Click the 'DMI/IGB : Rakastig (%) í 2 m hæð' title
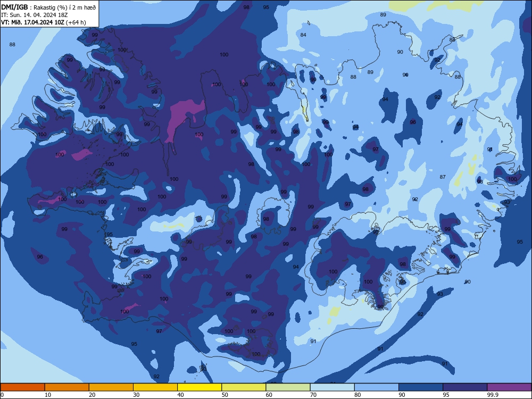Screen dimensions: 532x399 click(48, 7)
